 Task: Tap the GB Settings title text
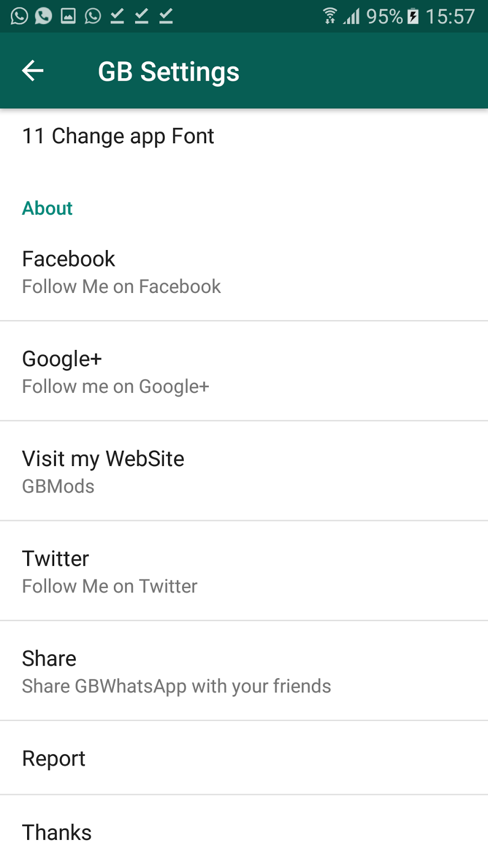[169, 72]
